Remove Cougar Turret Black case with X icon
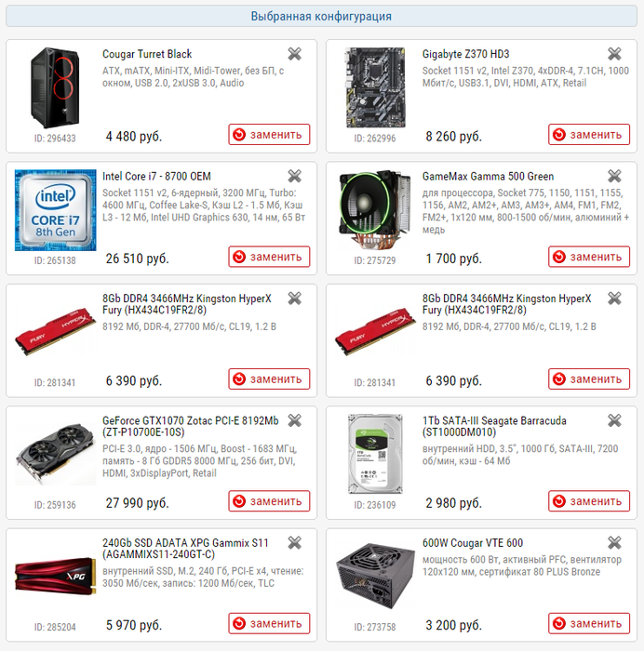Viewport: 644px width, 651px height. click(x=295, y=54)
